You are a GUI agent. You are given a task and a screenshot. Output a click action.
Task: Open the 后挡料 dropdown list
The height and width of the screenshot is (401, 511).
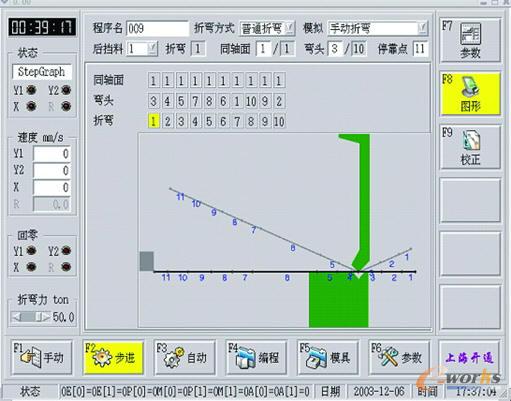pyautogui.click(x=152, y=49)
